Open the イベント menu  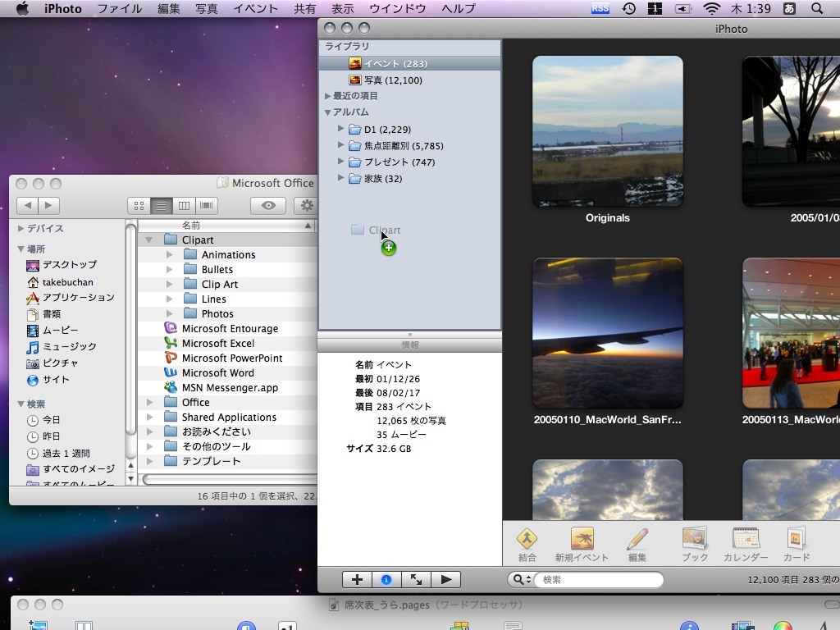[x=256, y=8]
